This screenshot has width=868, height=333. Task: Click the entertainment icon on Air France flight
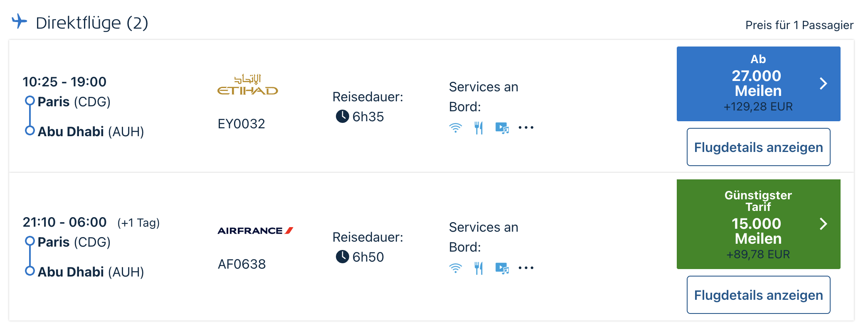[502, 268]
